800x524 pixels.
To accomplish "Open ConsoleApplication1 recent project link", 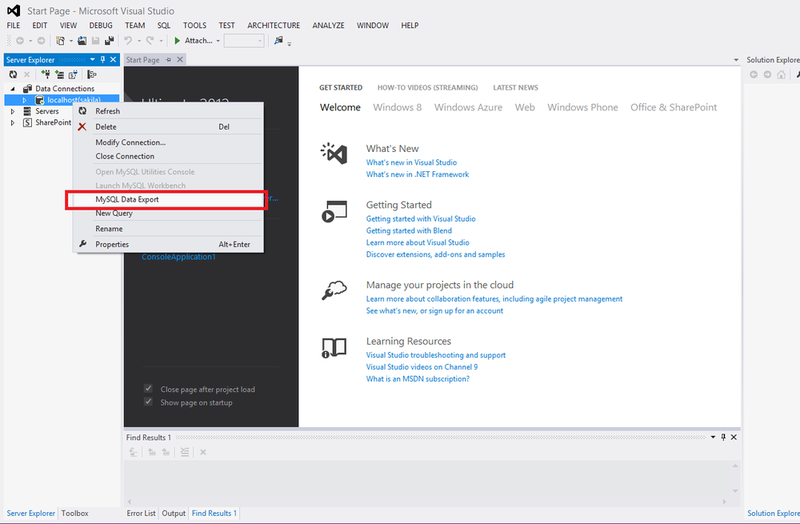I will click(x=179, y=257).
